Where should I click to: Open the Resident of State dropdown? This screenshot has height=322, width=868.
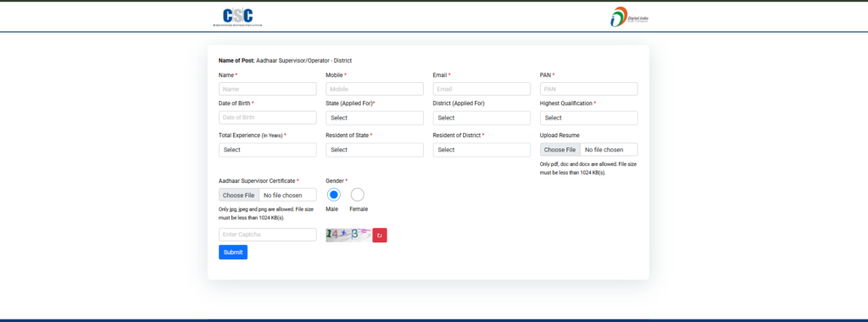pyautogui.click(x=375, y=150)
